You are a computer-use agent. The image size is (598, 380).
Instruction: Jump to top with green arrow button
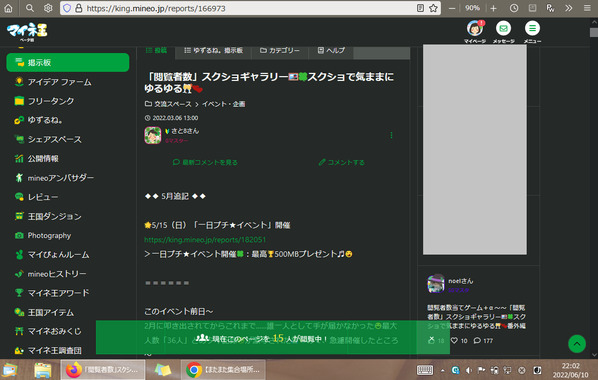(577, 344)
